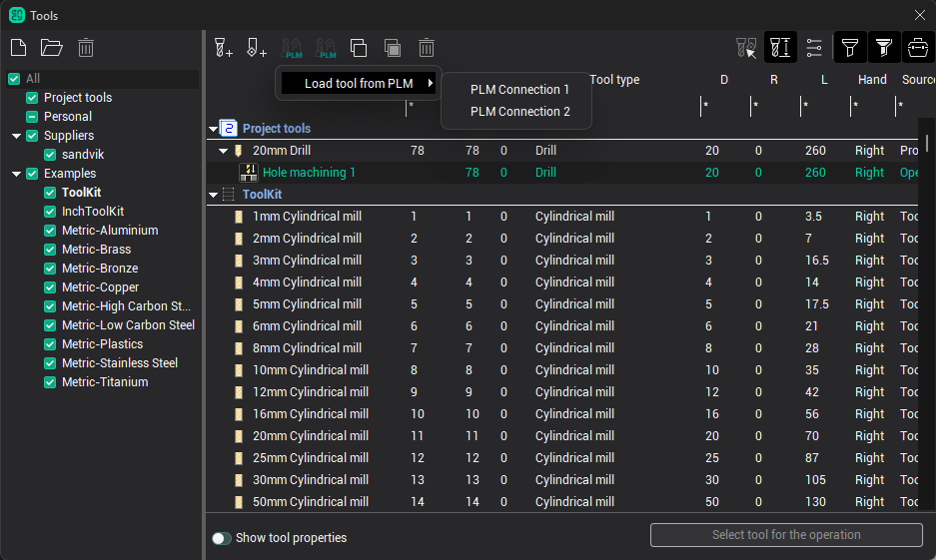This screenshot has width=936, height=560.
Task: Toggle the Show tool properties switch
Action: tap(222, 538)
